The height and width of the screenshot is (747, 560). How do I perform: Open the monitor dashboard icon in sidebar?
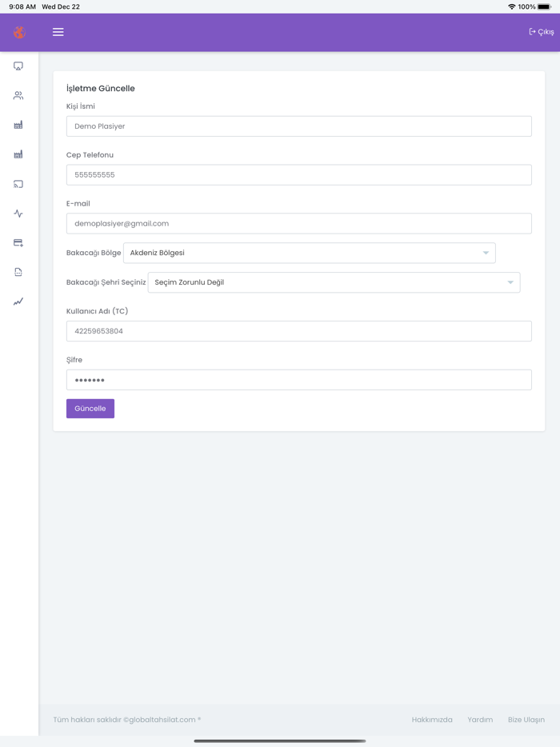[x=18, y=66]
